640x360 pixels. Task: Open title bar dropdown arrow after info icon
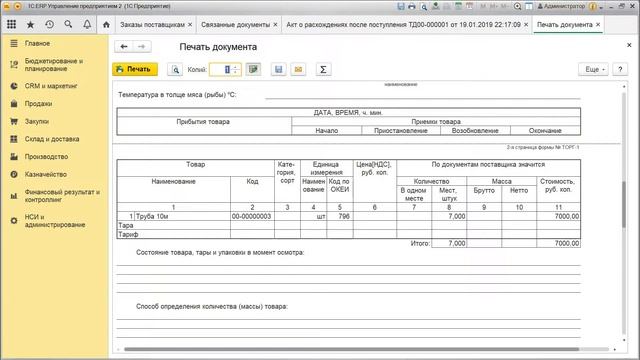601,7
